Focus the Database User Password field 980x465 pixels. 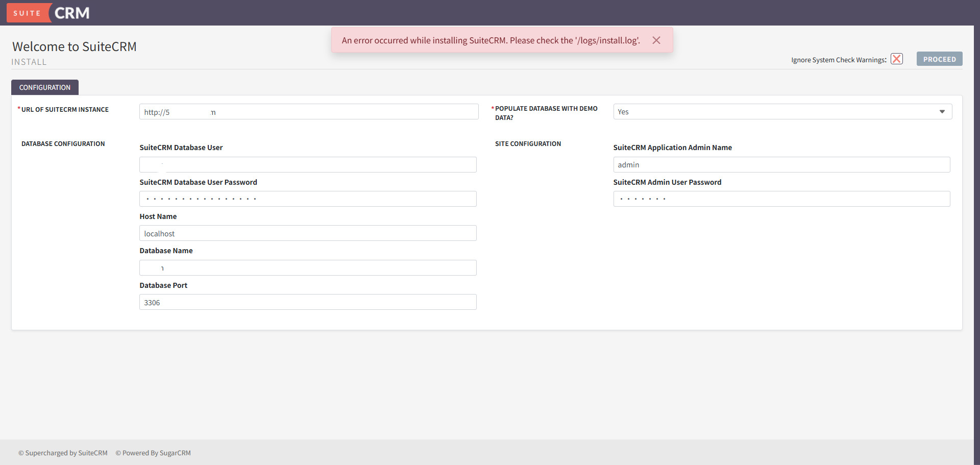tap(308, 199)
